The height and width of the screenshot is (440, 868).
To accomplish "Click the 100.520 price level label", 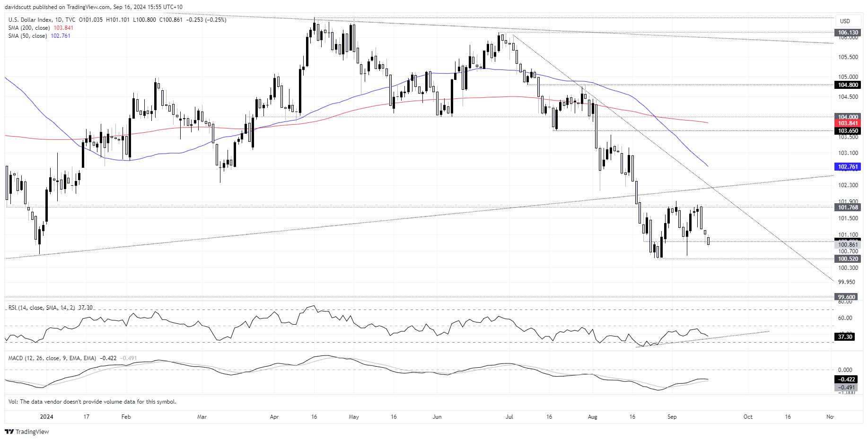I will pyautogui.click(x=848, y=259).
